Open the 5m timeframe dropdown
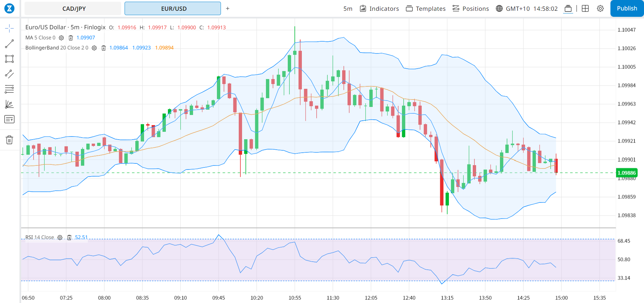 (x=348, y=9)
